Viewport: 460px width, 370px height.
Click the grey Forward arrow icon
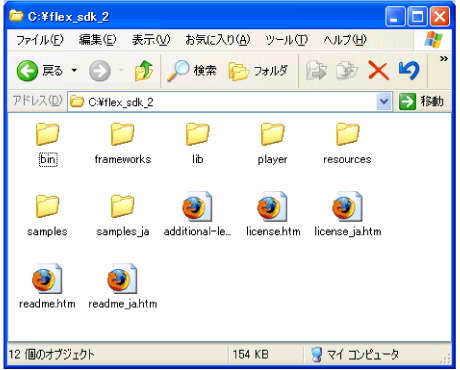[x=100, y=71]
